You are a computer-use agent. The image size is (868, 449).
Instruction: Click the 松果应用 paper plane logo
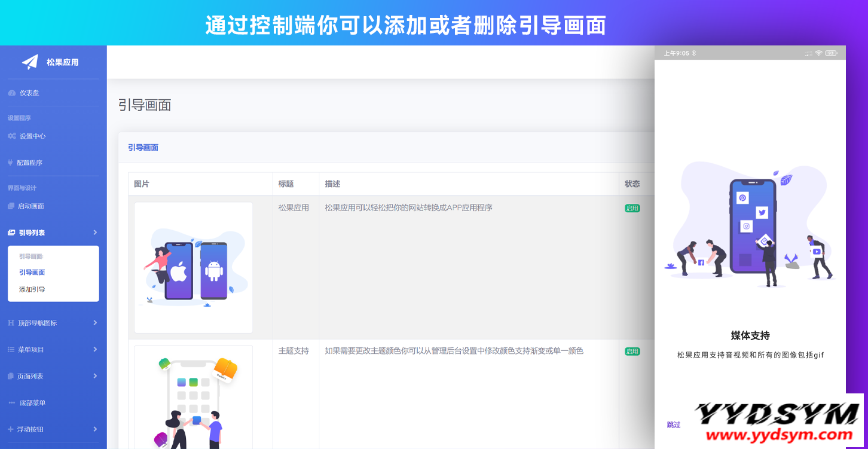[x=30, y=62]
